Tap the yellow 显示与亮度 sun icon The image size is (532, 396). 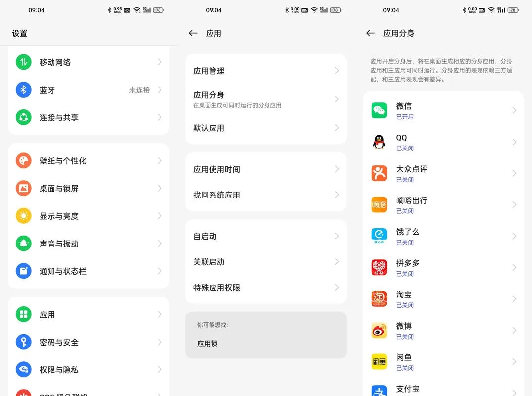(23, 216)
